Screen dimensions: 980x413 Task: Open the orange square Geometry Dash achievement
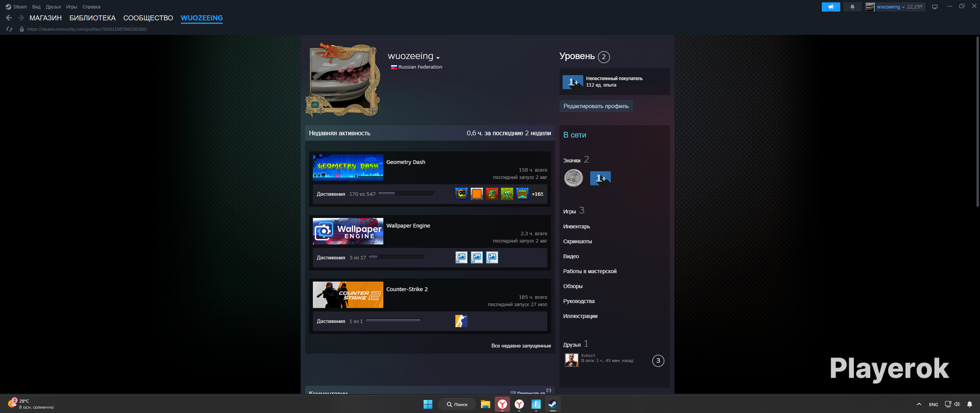[477, 193]
